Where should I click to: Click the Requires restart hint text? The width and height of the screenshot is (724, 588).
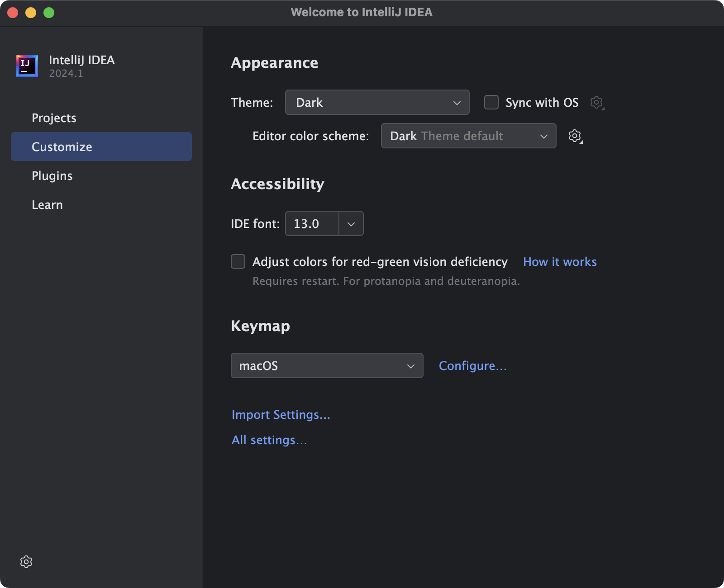[386, 281]
